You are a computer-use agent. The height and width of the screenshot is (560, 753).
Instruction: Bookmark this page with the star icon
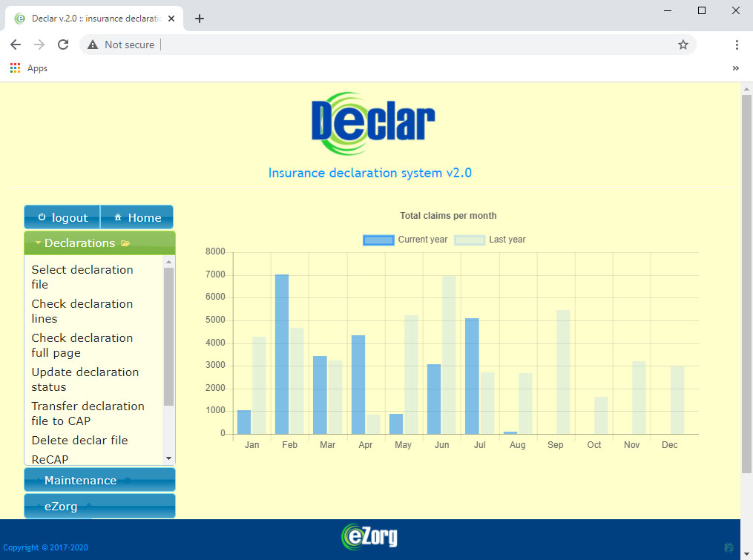(683, 45)
